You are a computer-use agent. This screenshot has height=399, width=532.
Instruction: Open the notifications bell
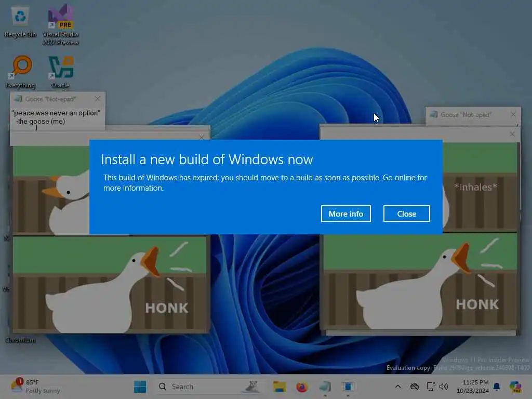(x=497, y=387)
